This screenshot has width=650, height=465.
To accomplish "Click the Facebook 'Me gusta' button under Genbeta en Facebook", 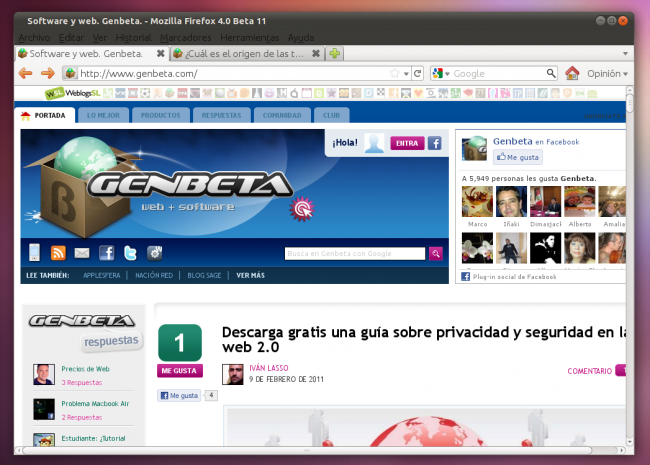I will click(518, 157).
